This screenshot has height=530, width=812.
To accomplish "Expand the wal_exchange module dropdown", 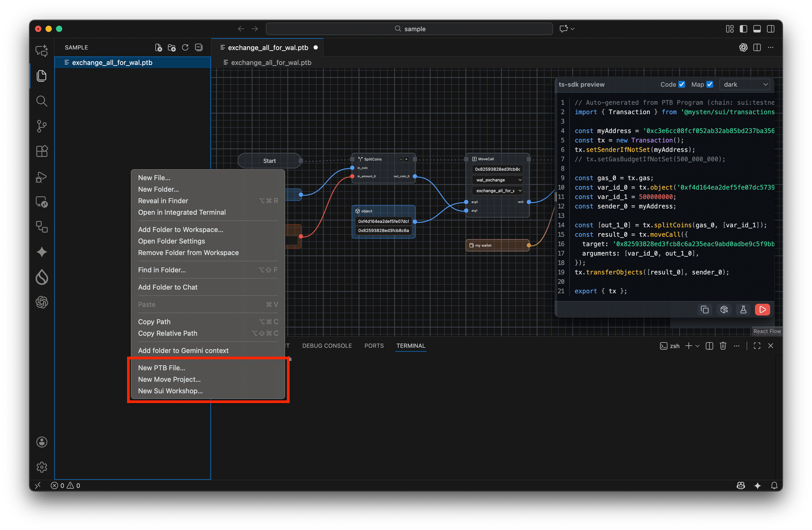I will tap(498, 180).
